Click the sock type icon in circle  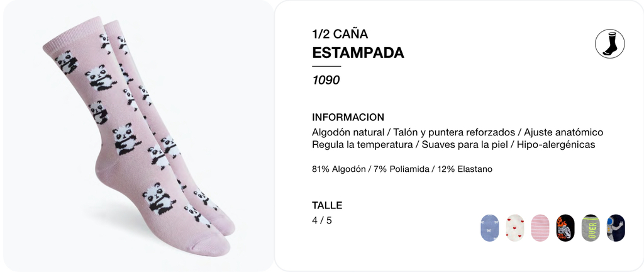pos(610,43)
